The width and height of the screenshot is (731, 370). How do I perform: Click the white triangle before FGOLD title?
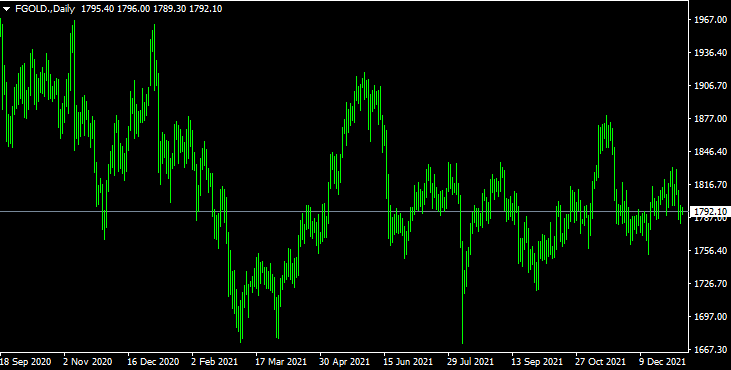tap(7, 9)
